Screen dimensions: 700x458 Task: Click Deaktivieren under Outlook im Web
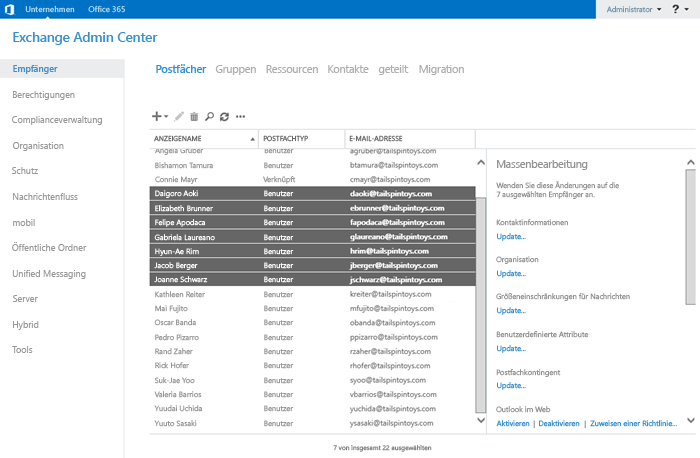click(x=558, y=423)
